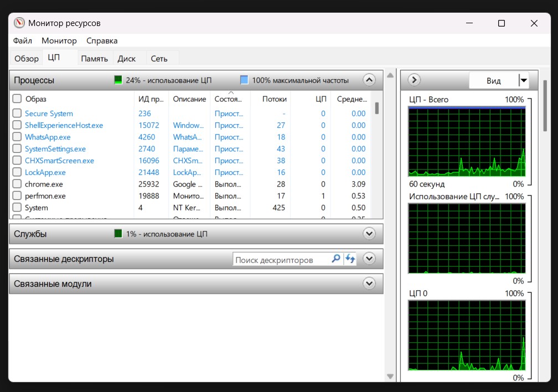Click the Процессы section title
This screenshot has width=558, height=392.
[34, 80]
